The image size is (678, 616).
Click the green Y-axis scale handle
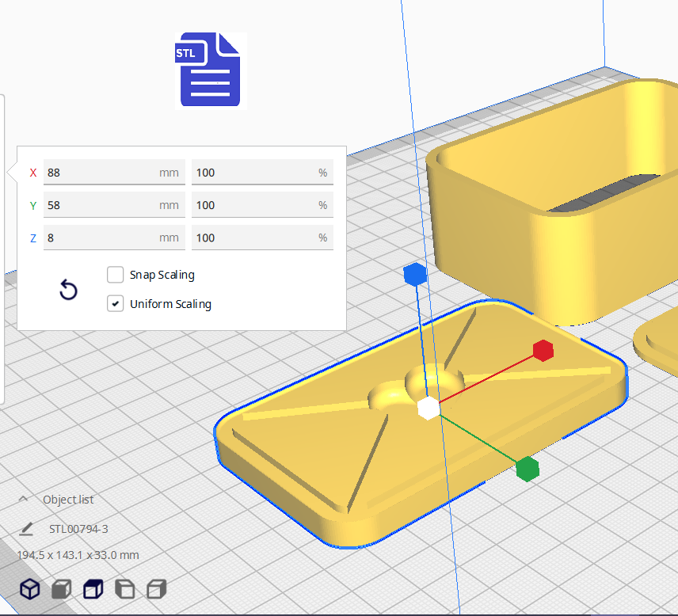[527, 469]
